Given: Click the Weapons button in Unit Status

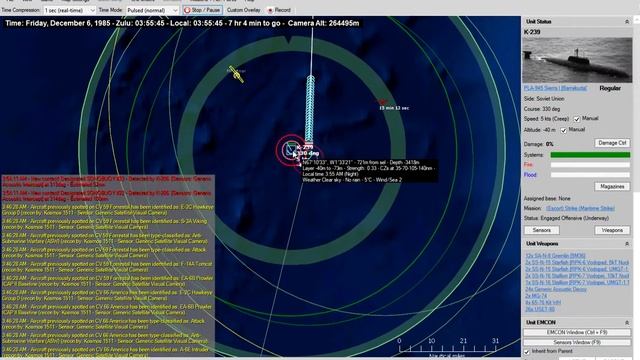Looking at the screenshot, I should point(612,231).
